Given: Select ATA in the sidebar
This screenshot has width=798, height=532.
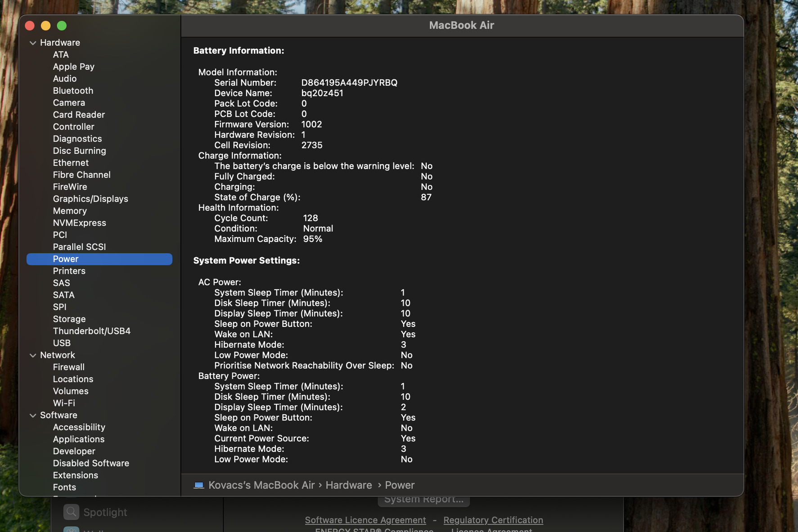Looking at the screenshot, I should click(61, 54).
